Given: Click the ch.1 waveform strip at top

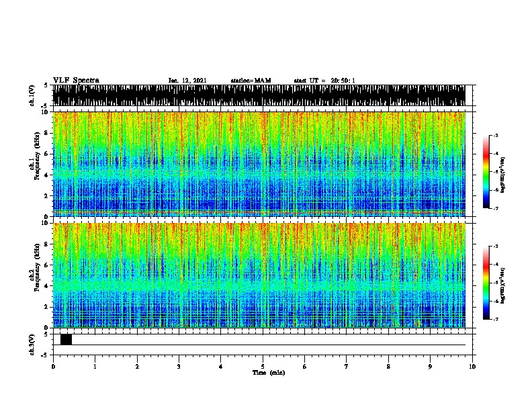Looking at the screenshot, I should coord(259,95).
